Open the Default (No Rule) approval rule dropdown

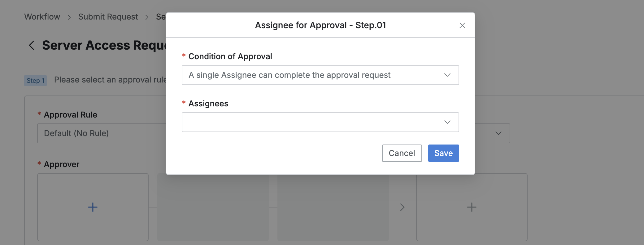coord(102,133)
